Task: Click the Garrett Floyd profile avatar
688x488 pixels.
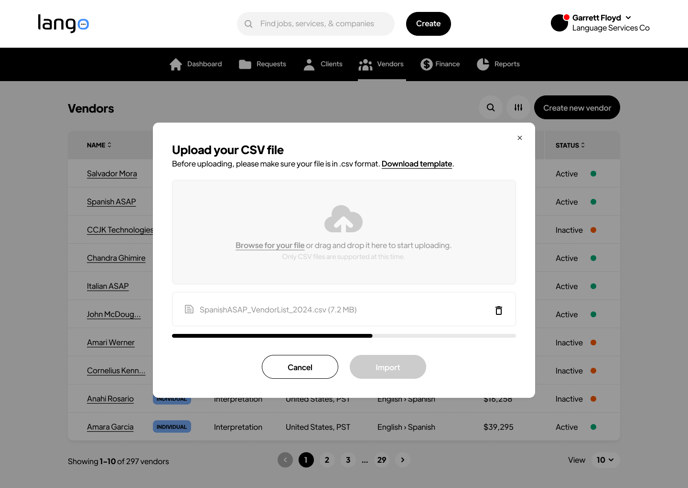Action: (559, 23)
